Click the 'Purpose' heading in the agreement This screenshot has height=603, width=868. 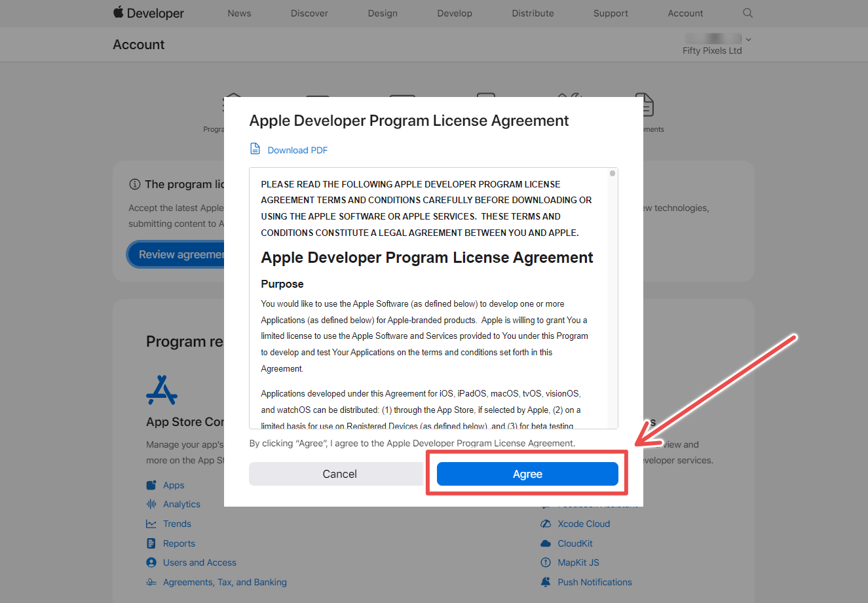tap(282, 284)
